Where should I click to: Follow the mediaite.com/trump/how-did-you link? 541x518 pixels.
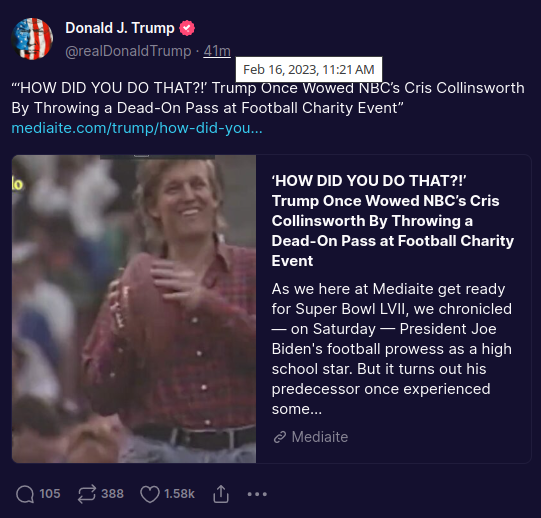click(x=137, y=128)
